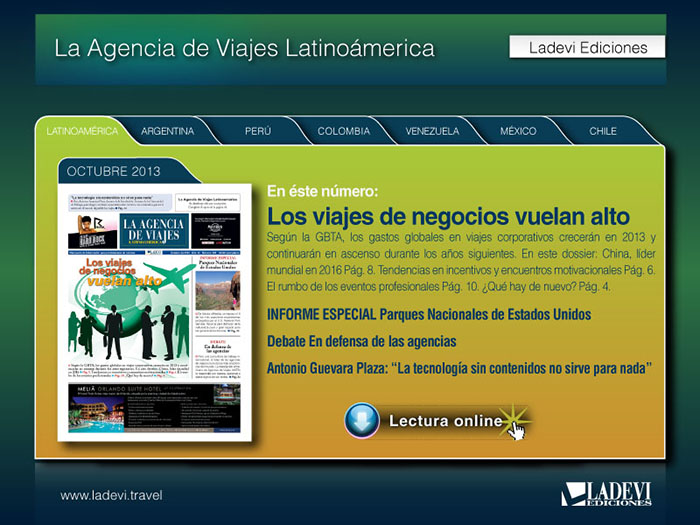Open the October 2013 magazine cover thumbnail
Screen dimensions: 700x525
[x=154, y=312]
